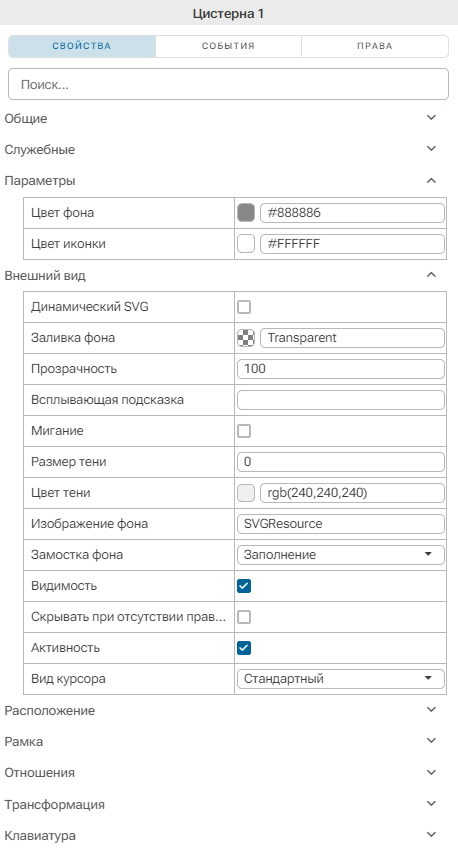Image resolution: width=458 pixels, height=856 pixels.
Task: Expand the Трансформация section
Action: tap(431, 804)
